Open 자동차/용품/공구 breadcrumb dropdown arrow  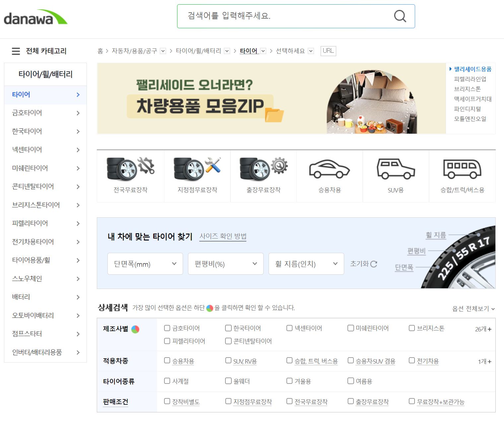(163, 51)
